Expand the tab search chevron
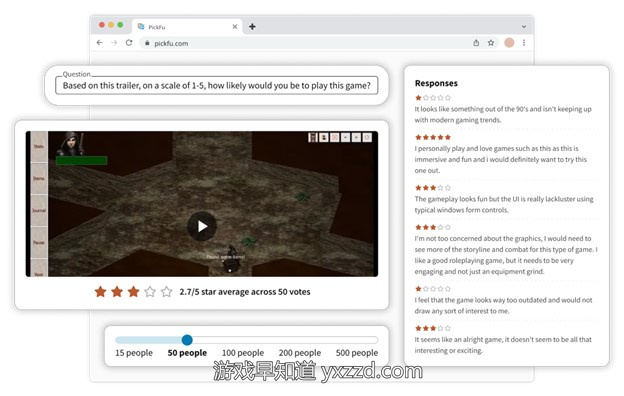Viewport: 624px width, 396px height. coord(524,27)
